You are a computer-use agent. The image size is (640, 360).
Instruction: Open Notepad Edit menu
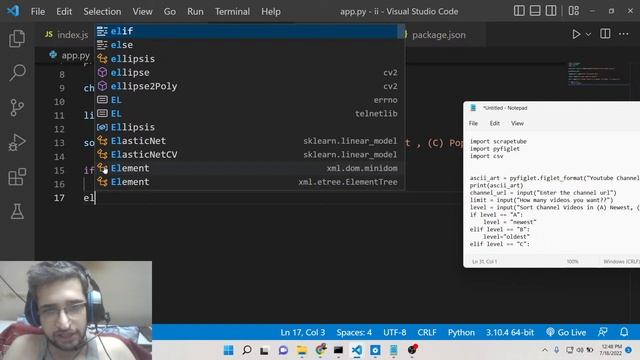pyautogui.click(x=495, y=123)
